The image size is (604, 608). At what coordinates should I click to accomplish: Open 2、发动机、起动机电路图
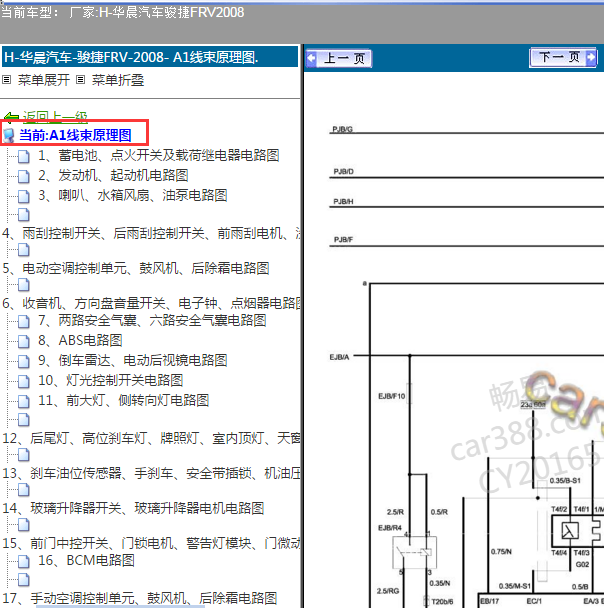pos(113,175)
